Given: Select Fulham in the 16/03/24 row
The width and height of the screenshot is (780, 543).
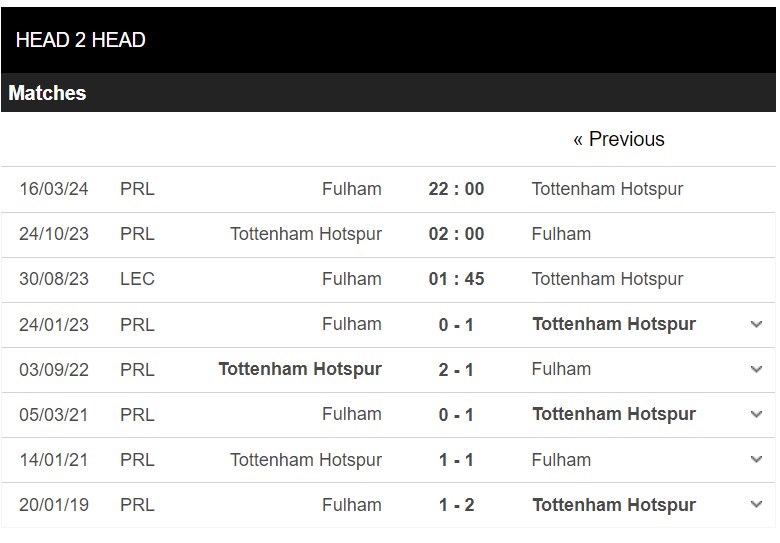Looking at the screenshot, I should [x=352, y=189].
